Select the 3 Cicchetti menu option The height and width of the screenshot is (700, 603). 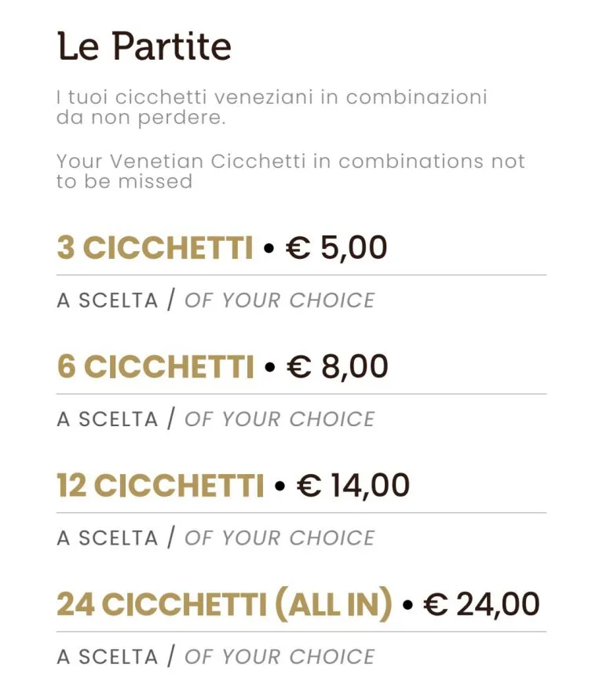pyautogui.click(x=155, y=247)
